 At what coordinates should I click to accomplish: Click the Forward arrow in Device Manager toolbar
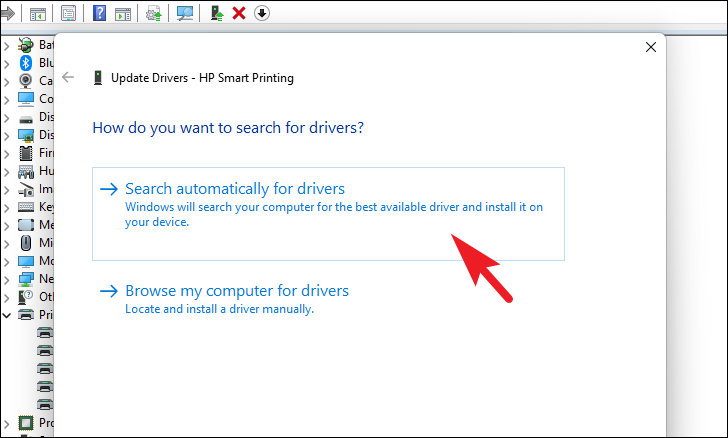7,13
